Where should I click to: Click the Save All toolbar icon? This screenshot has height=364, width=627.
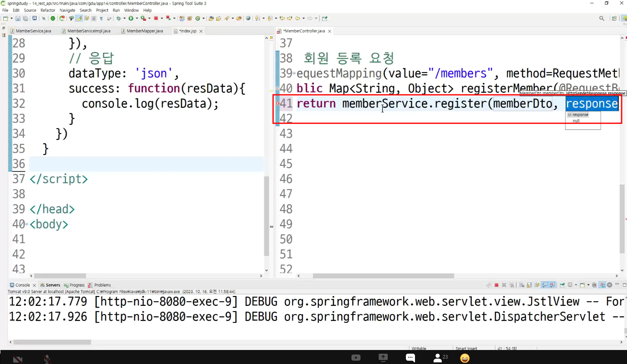pyautogui.click(x=26, y=19)
